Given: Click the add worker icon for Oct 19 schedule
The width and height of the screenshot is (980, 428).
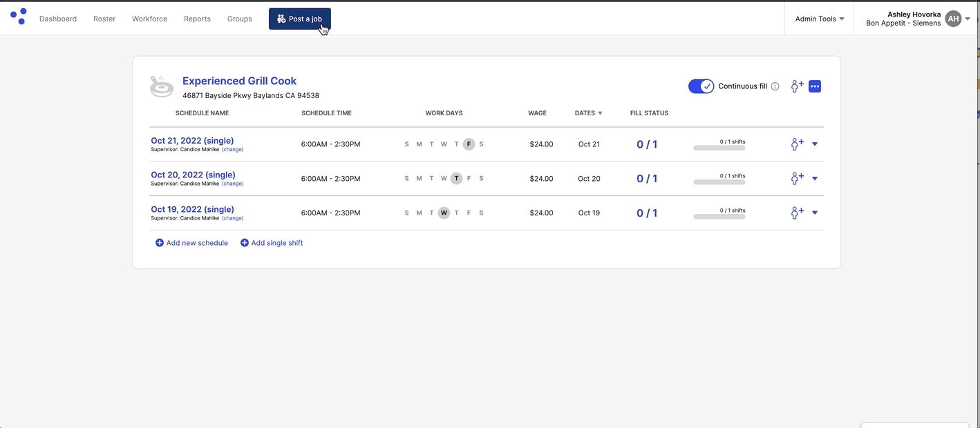Looking at the screenshot, I should 797,213.
